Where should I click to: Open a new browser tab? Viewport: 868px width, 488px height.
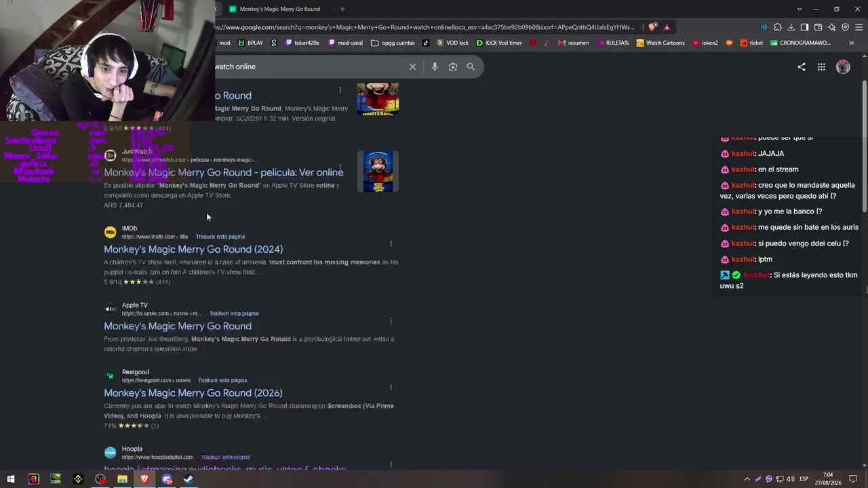click(342, 9)
